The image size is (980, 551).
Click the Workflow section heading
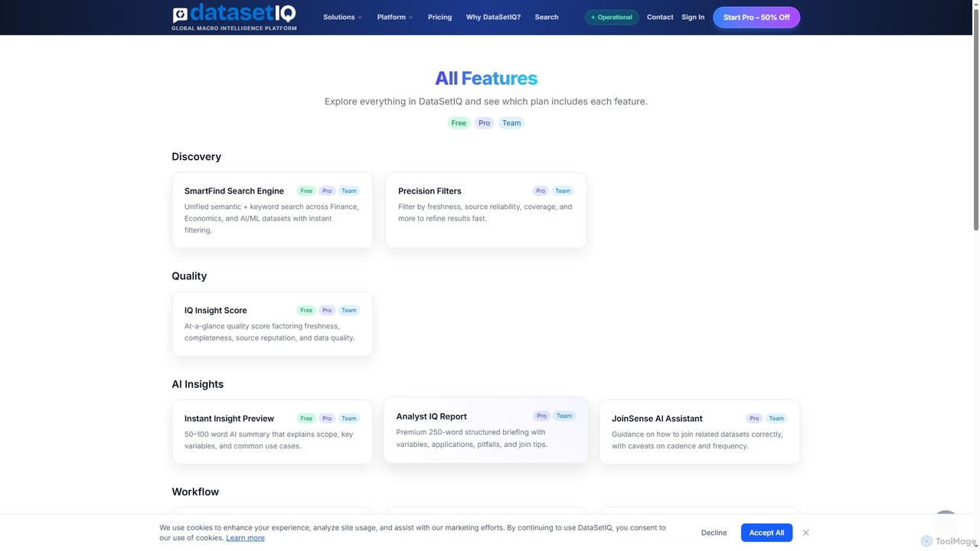coord(195,491)
